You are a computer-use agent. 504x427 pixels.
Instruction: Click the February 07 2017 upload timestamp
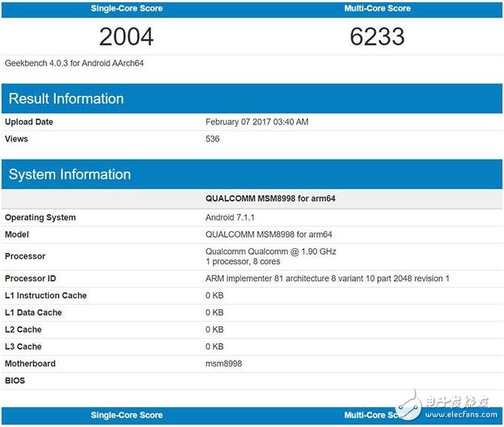pos(256,121)
